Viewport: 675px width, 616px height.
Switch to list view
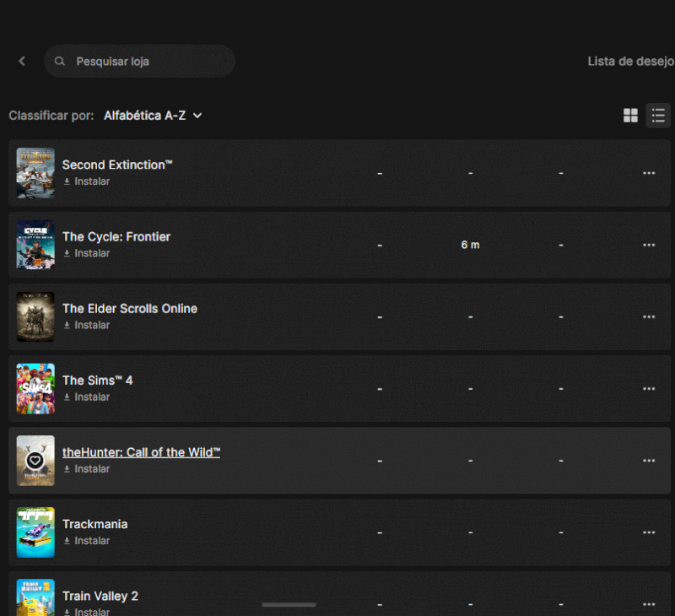(658, 116)
